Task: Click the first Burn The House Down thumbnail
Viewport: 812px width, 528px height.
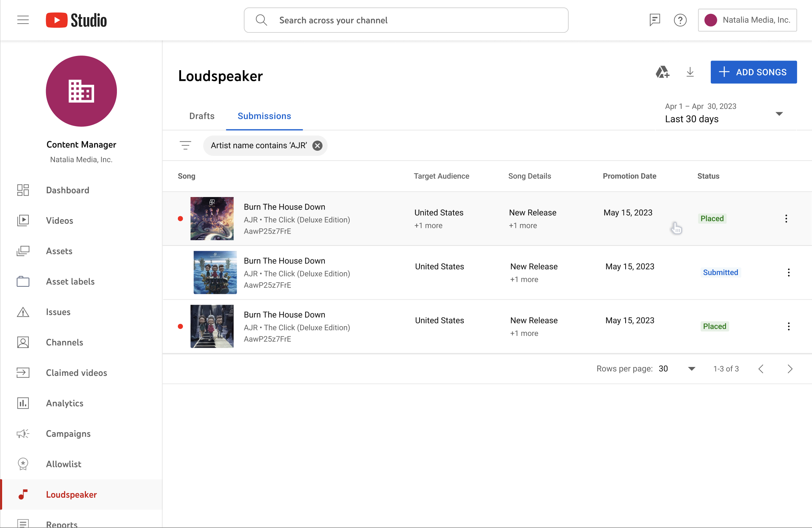Action: [x=212, y=218]
